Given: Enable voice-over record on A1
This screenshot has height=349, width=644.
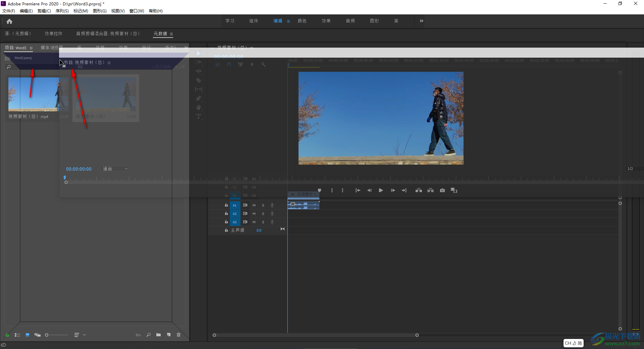Looking at the screenshot, I should pos(272,205).
